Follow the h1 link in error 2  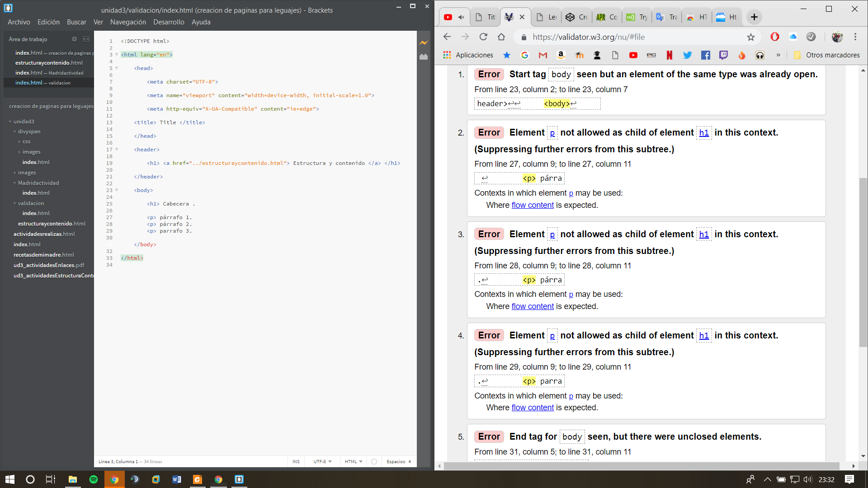click(x=704, y=133)
